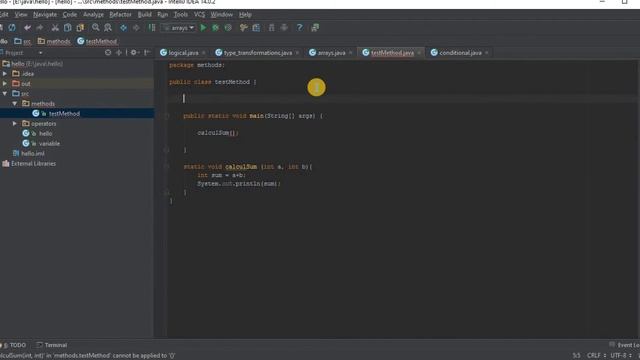Open Project Structure toolbar icon
This screenshot has height=360, width=640.
pyautogui.click(x=256, y=28)
